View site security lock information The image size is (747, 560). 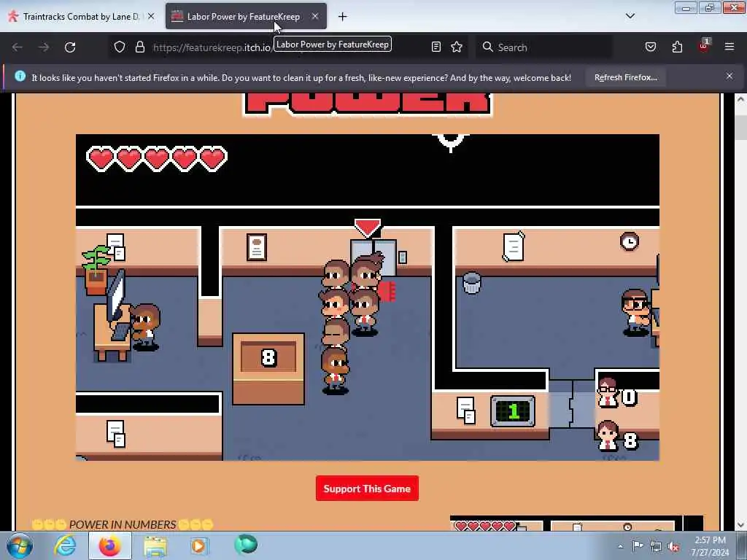(x=139, y=47)
